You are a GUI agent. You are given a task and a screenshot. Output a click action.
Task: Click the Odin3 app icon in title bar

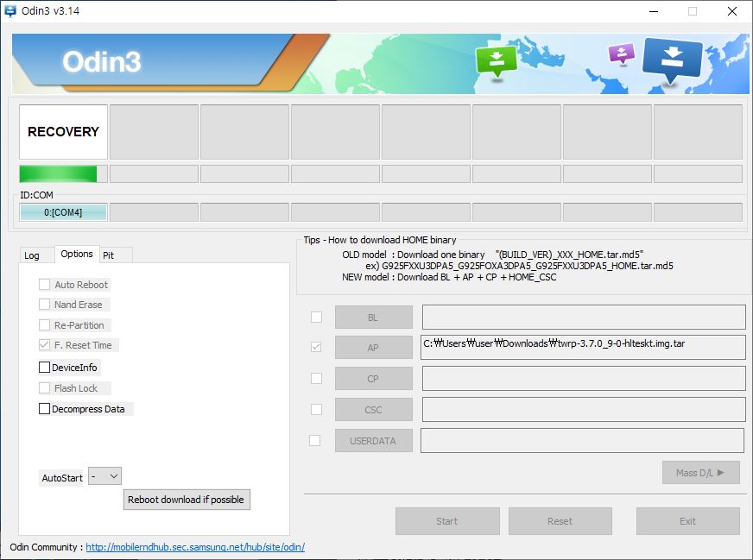(x=9, y=10)
